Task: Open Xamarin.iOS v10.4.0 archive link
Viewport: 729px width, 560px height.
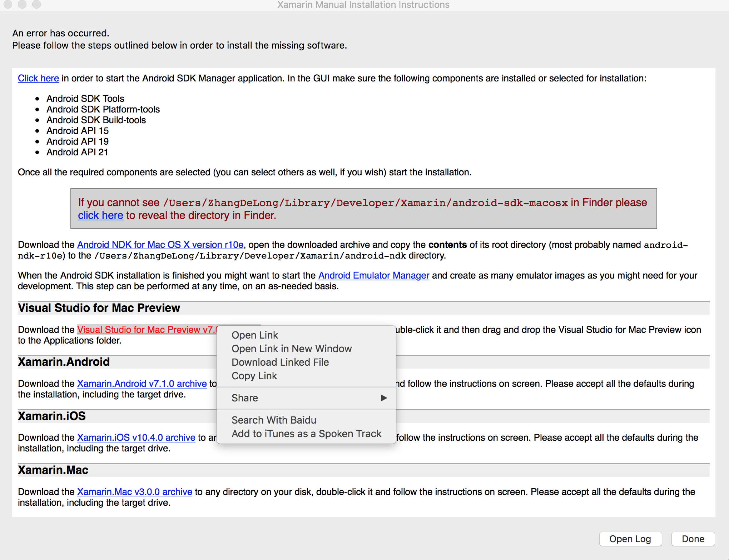Action: point(136,437)
